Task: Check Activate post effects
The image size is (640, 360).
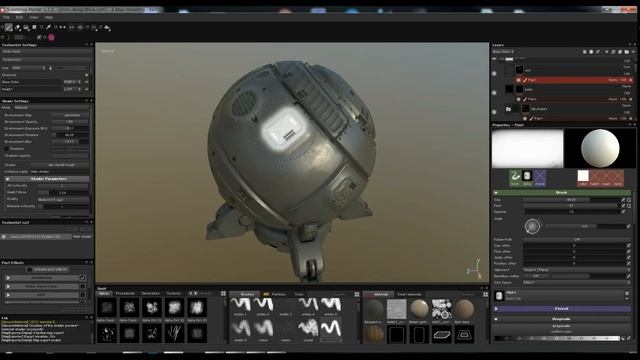Action: click(29, 269)
